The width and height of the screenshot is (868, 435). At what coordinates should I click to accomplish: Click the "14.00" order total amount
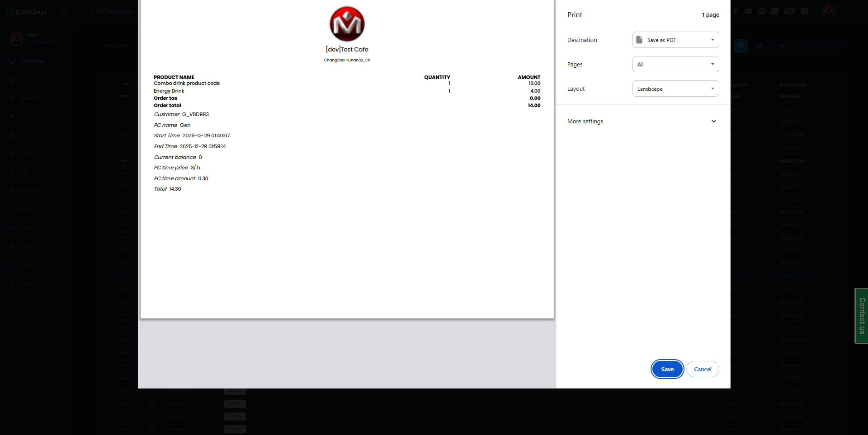click(534, 106)
